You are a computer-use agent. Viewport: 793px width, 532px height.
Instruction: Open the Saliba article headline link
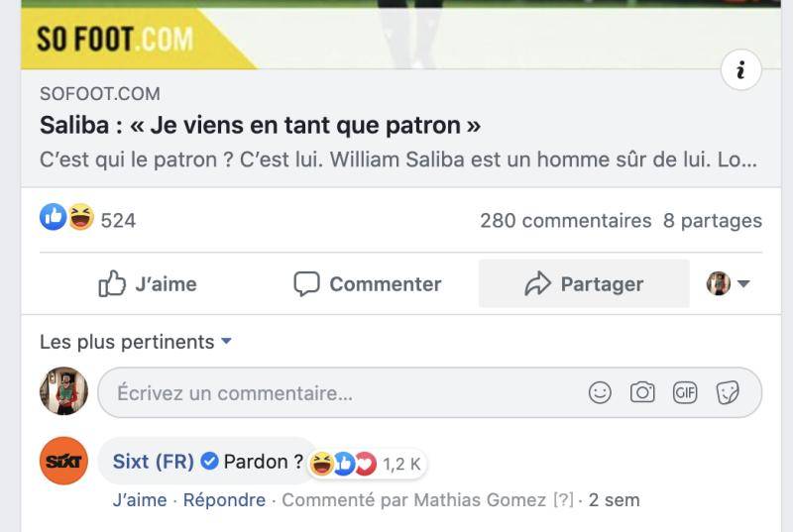[260, 126]
